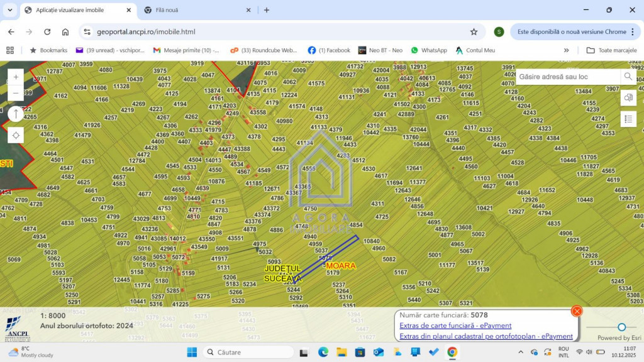Switch to the Filă nouă tab

[195, 10]
